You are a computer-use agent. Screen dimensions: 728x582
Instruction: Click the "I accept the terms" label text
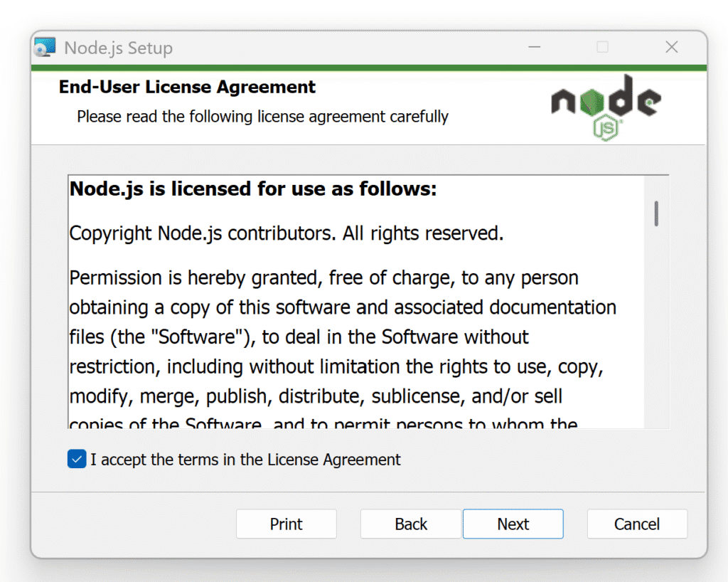point(245,460)
